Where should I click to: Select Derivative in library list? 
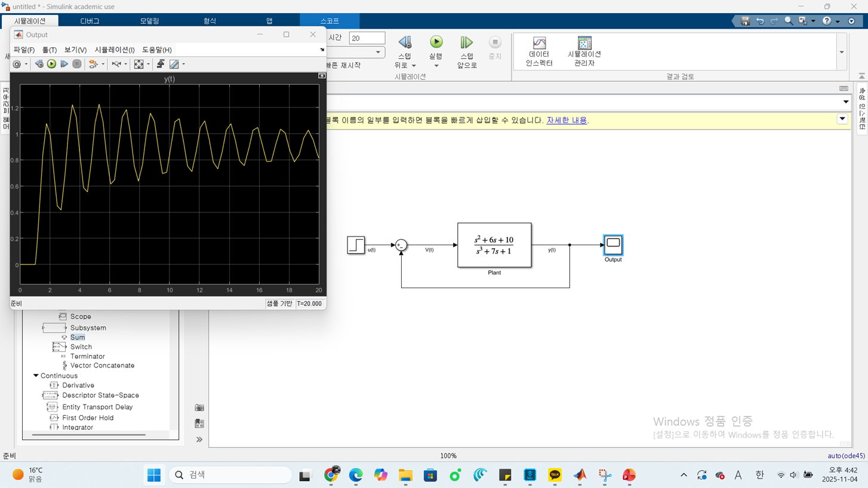tap(78, 385)
